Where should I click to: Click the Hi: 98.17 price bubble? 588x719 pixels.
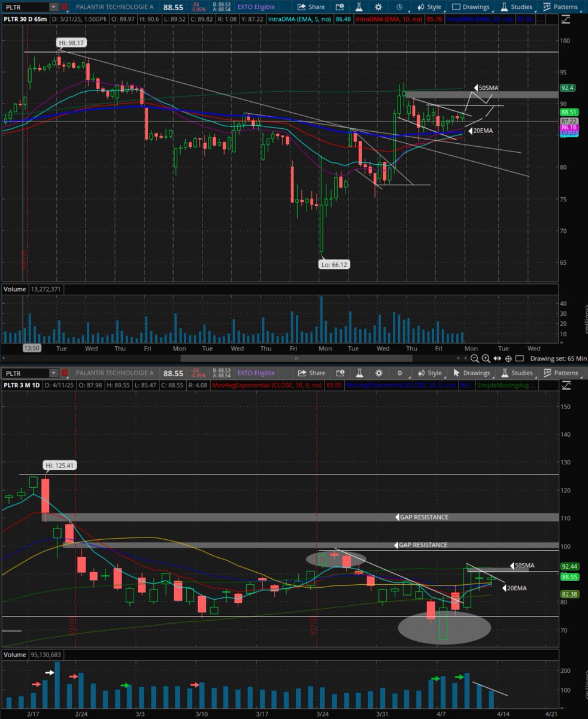click(x=71, y=43)
